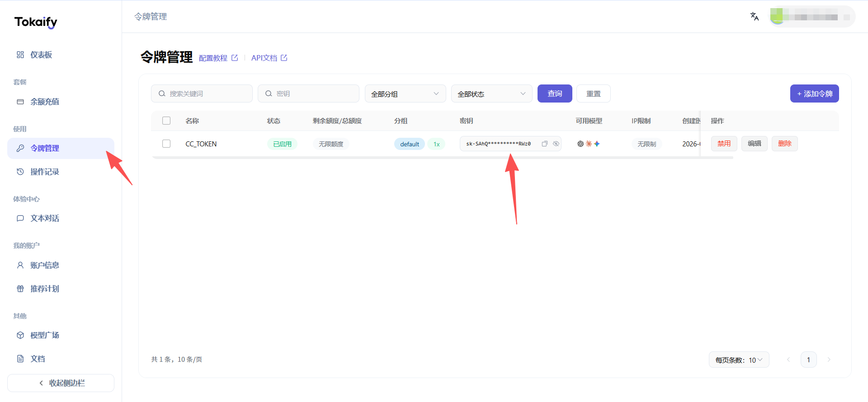868x402 pixels.
Task: Collapse sidebar with 收起侧边栏
Action: pyautogui.click(x=61, y=383)
